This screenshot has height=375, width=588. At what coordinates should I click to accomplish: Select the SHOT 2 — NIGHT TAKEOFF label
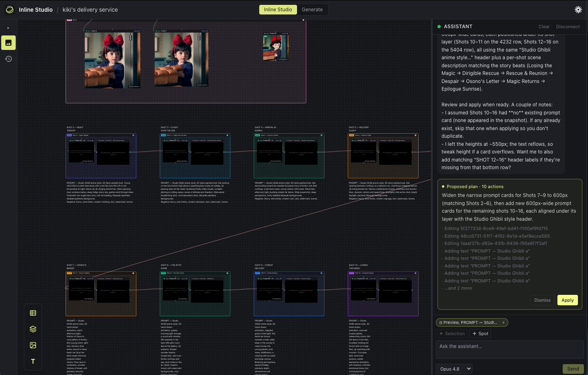click(x=75, y=129)
